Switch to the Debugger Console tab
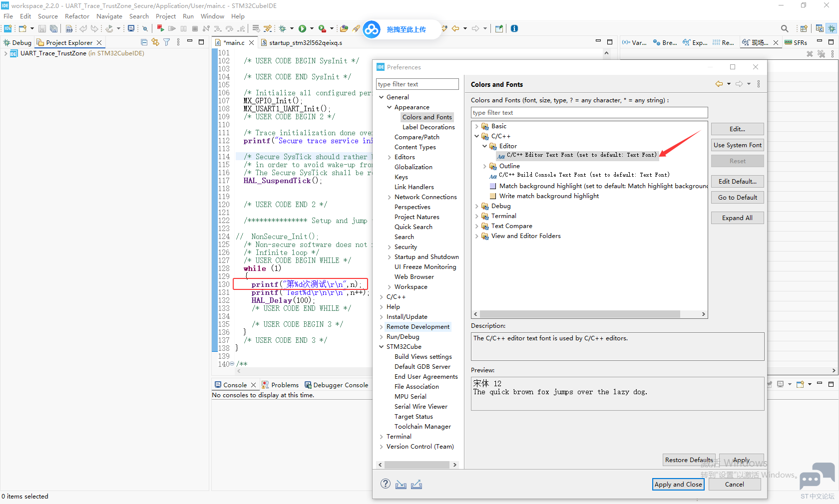839x504 pixels. 336,385
